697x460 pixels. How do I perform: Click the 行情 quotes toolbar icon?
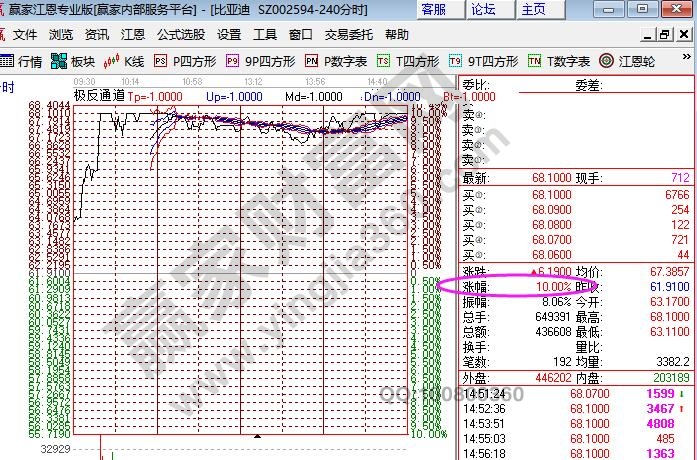[22, 61]
